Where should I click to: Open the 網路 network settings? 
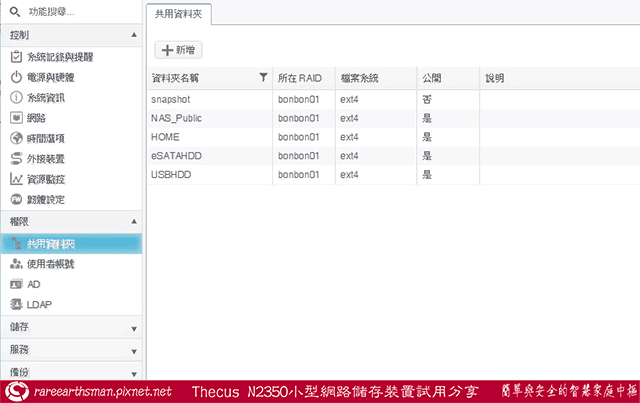(38, 117)
